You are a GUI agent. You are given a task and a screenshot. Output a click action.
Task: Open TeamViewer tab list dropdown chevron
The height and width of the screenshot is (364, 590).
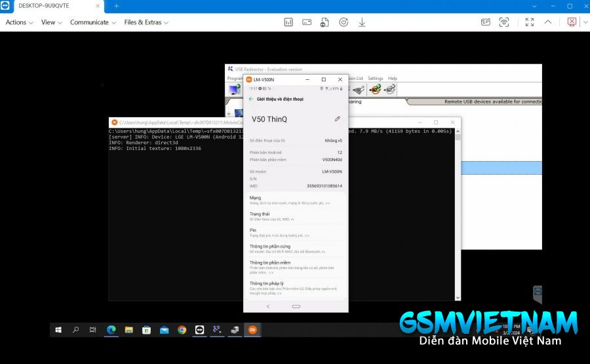(x=534, y=7)
